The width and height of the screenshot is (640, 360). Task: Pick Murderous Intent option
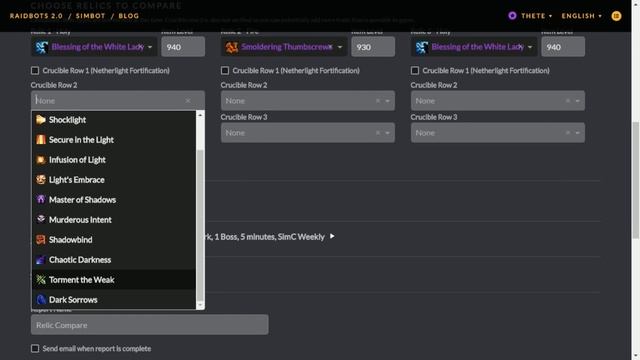pyautogui.click(x=114, y=220)
